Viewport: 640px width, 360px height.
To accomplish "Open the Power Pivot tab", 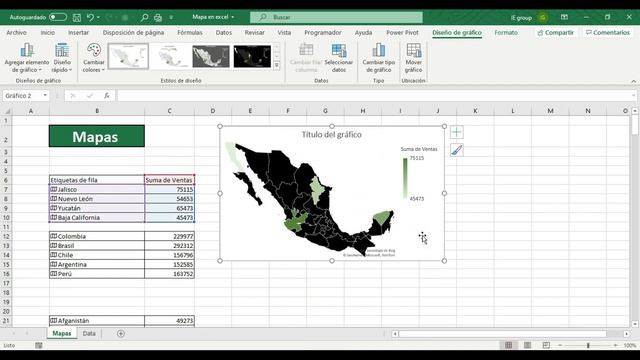I will pyautogui.click(x=402, y=32).
